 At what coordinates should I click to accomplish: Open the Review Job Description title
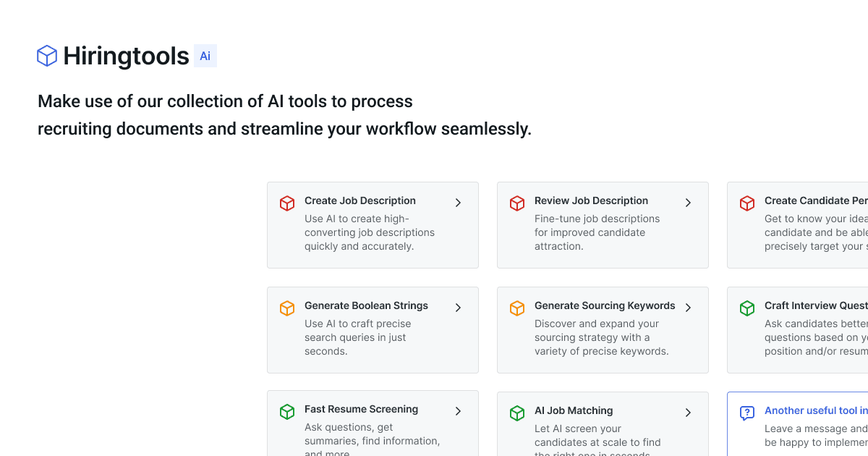pos(591,200)
